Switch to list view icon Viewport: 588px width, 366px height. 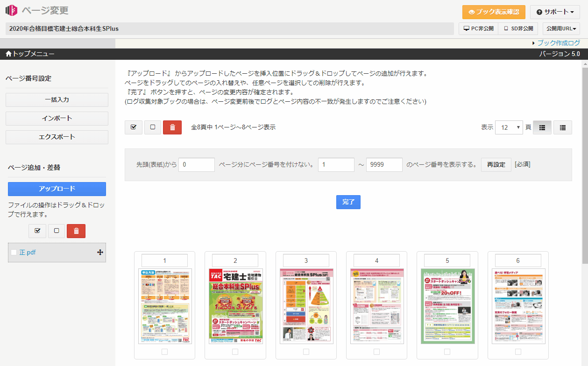point(563,127)
